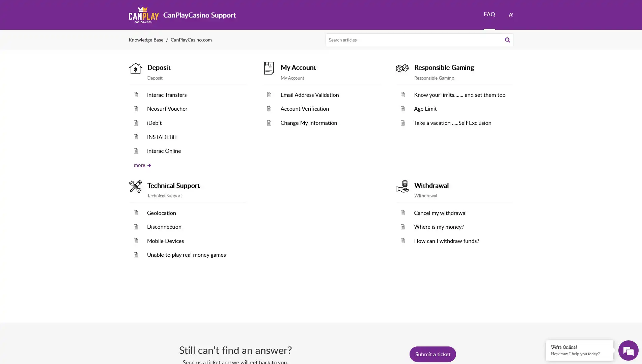Open the Age Limit article
642x364 pixels.
click(x=425, y=109)
